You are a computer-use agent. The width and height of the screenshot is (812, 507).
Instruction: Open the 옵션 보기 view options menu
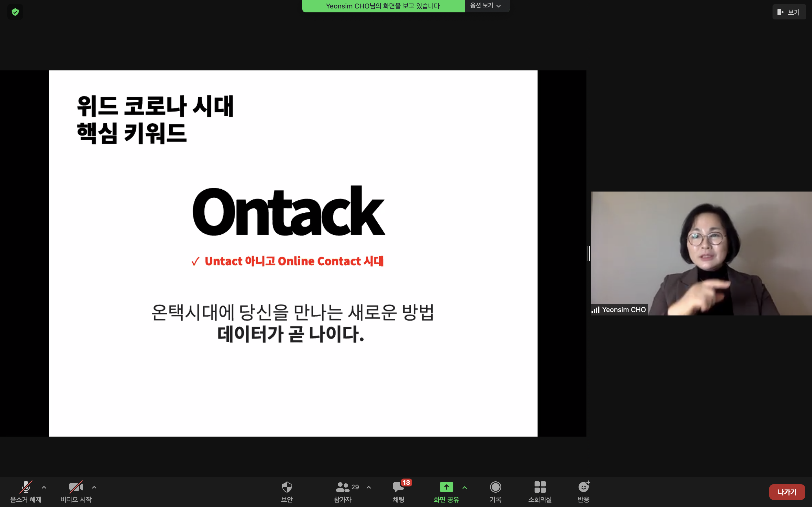486,6
